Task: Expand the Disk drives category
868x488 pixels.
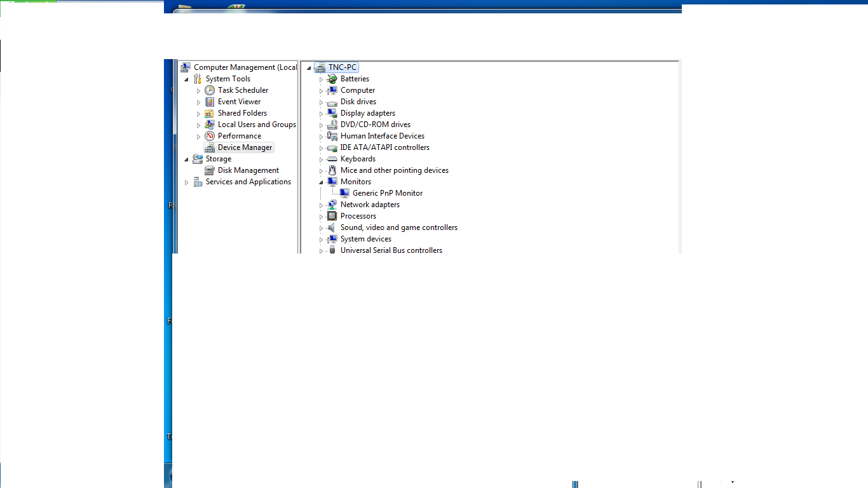Action: (x=321, y=102)
